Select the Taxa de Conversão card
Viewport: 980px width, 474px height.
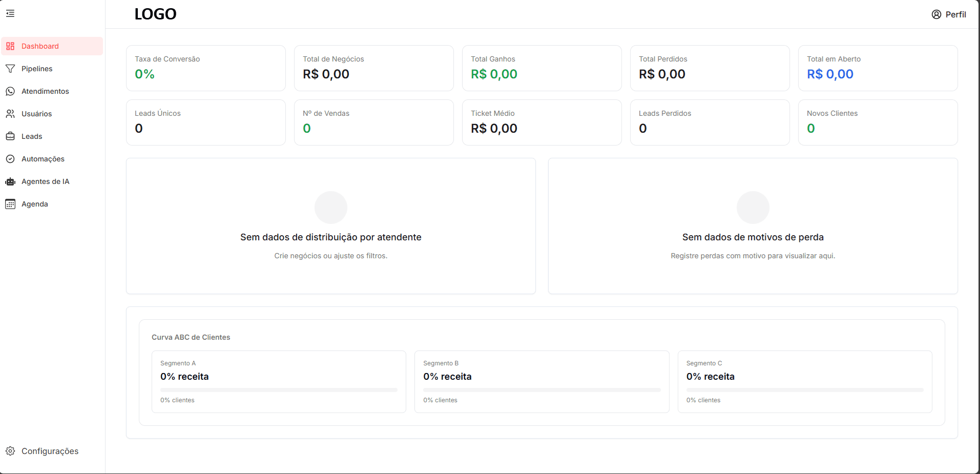point(205,68)
